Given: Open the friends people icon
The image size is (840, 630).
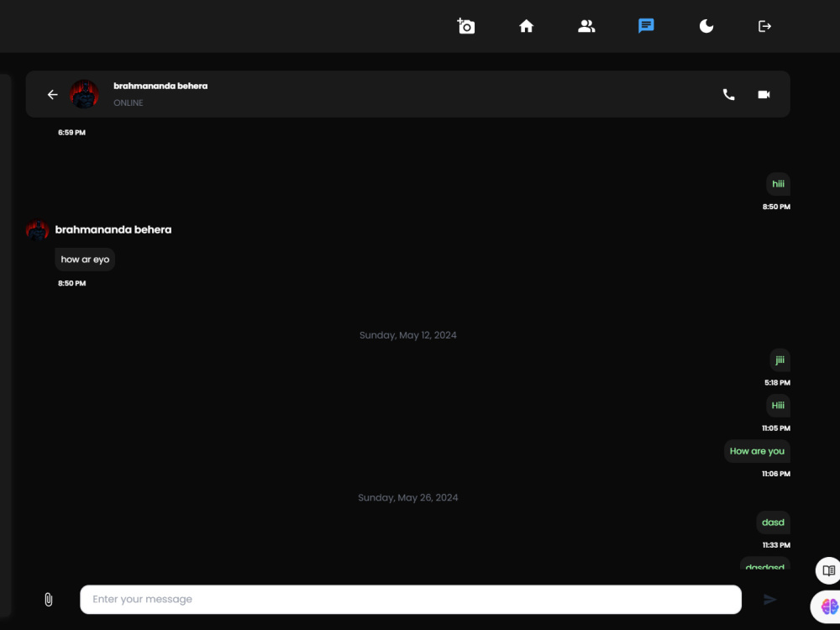Looking at the screenshot, I should pyautogui.click(x=586, y=26).
